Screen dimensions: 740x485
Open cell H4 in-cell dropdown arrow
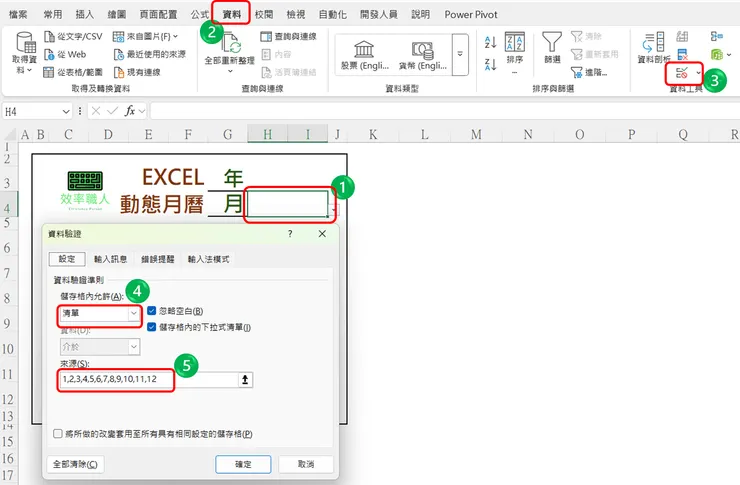point(334,209)
